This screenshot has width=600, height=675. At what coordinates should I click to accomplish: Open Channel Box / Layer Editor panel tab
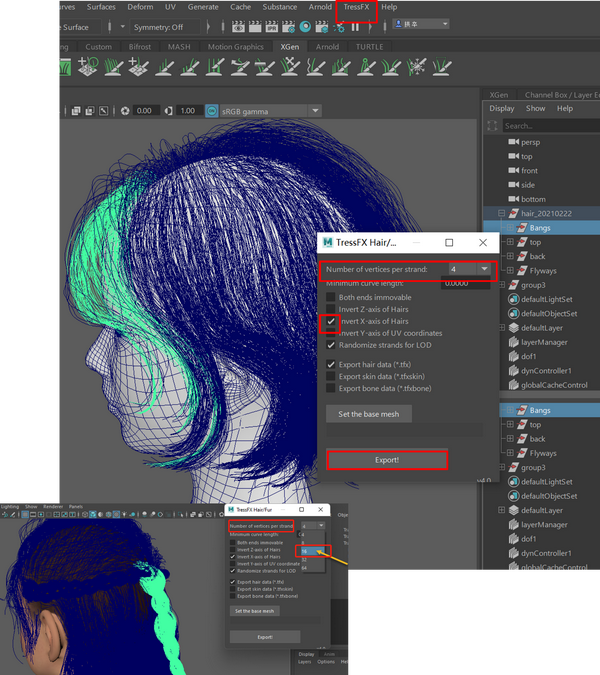pos(561,95)
